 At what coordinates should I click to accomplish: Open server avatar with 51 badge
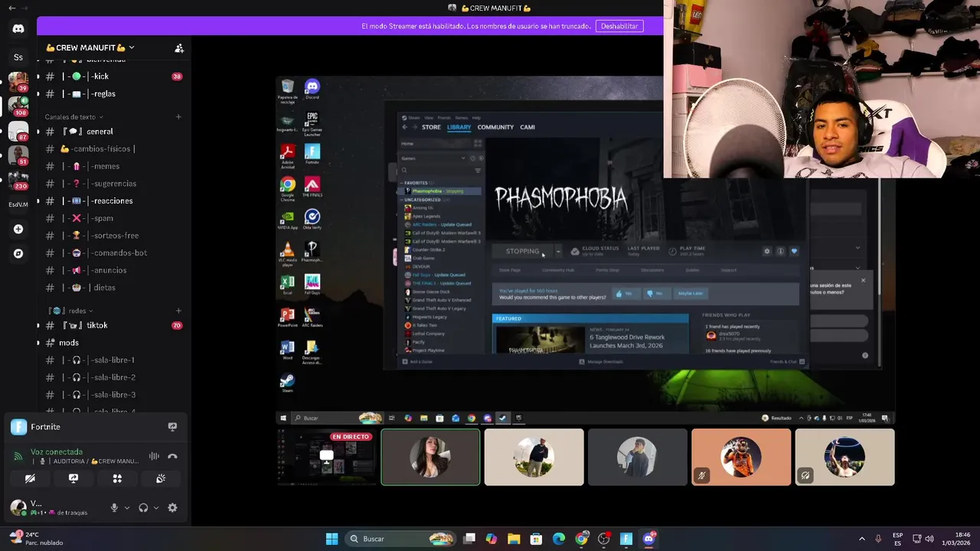pyautogui.click(x=18, y=155)
